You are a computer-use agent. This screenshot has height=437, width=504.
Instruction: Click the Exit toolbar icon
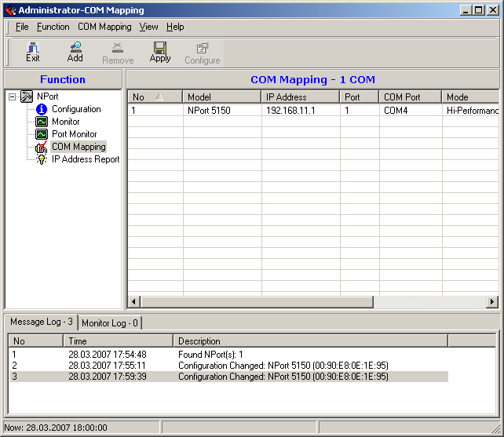[32, 52]
